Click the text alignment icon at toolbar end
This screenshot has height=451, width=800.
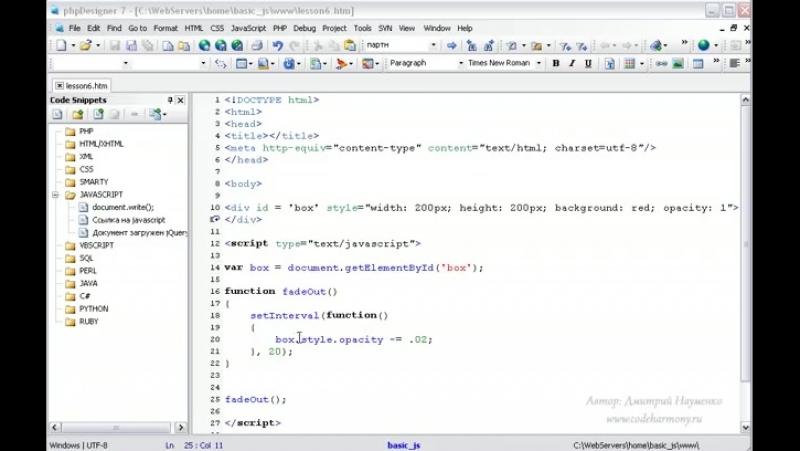point(735,63)
